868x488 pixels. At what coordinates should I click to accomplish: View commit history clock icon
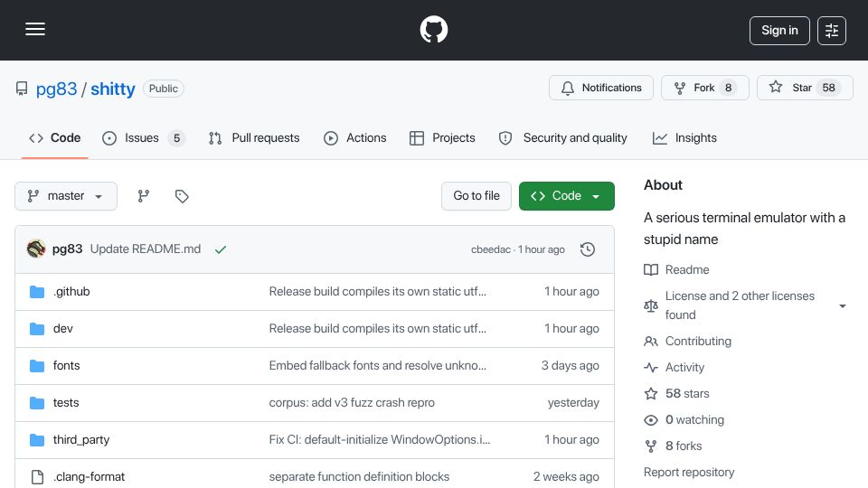pos(588,249)
